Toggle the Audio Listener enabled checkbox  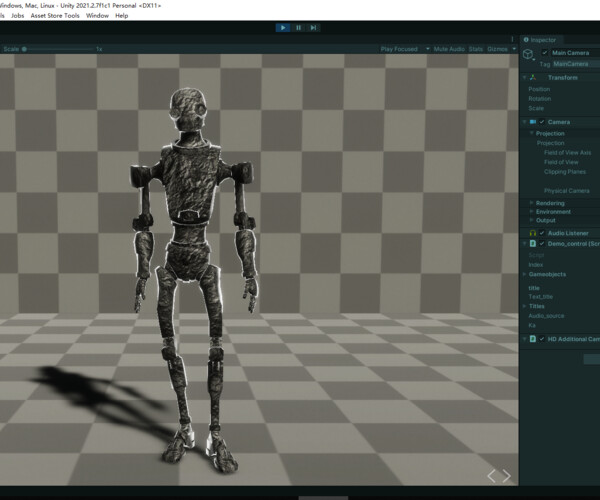[x=542, y=232]
